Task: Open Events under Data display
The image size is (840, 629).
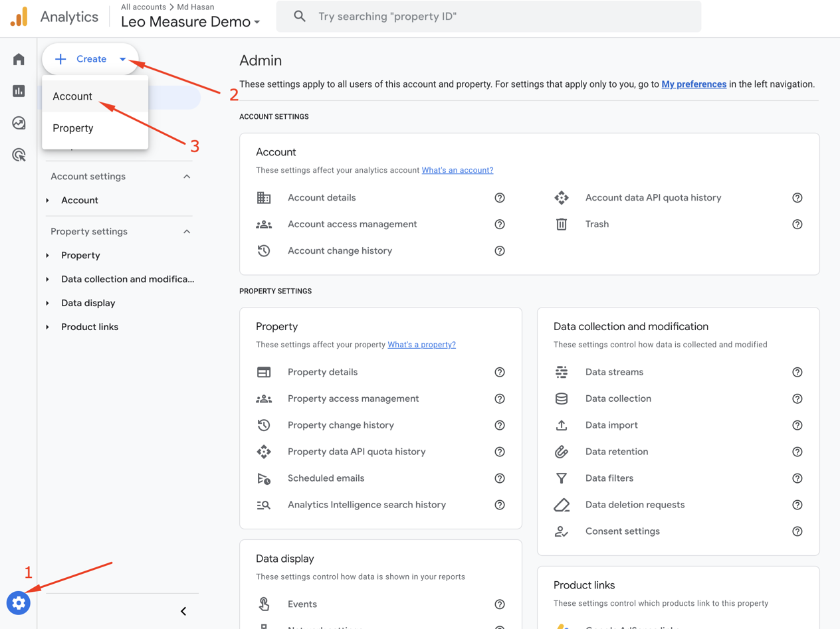Action: coord(302,604)
